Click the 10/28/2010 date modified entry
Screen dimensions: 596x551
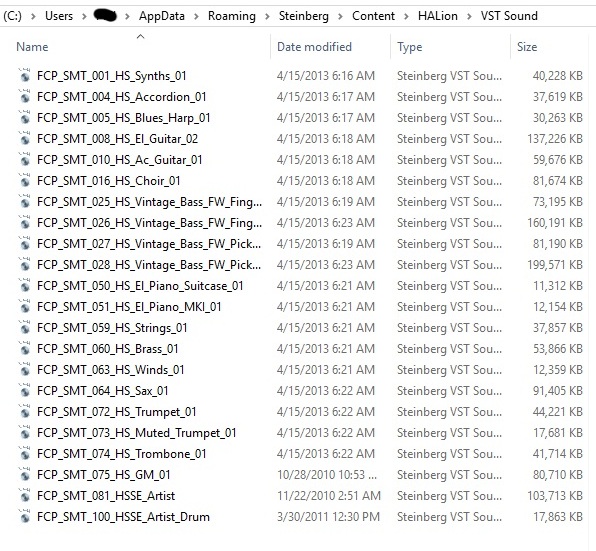pyautogui.click(x=327, y=475)
